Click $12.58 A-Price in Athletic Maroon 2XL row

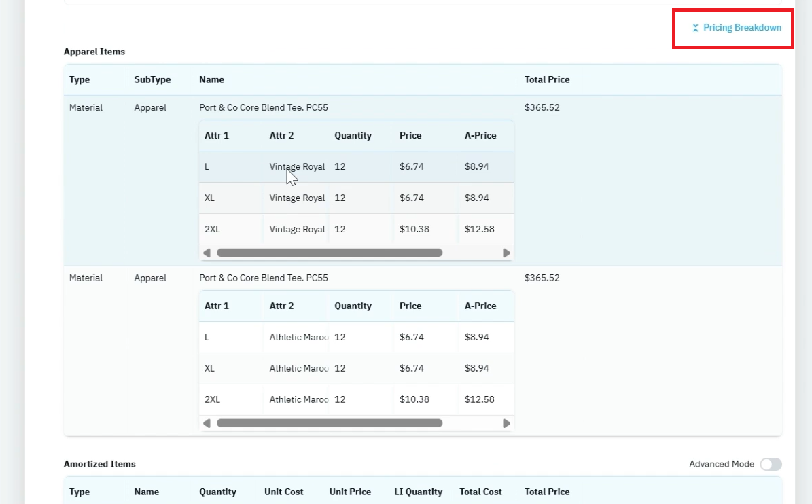(480, 399)
